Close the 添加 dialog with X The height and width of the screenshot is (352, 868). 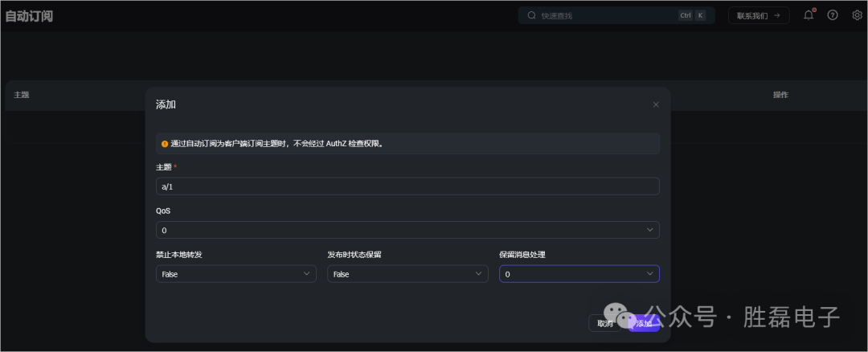[x=656, y=104]
